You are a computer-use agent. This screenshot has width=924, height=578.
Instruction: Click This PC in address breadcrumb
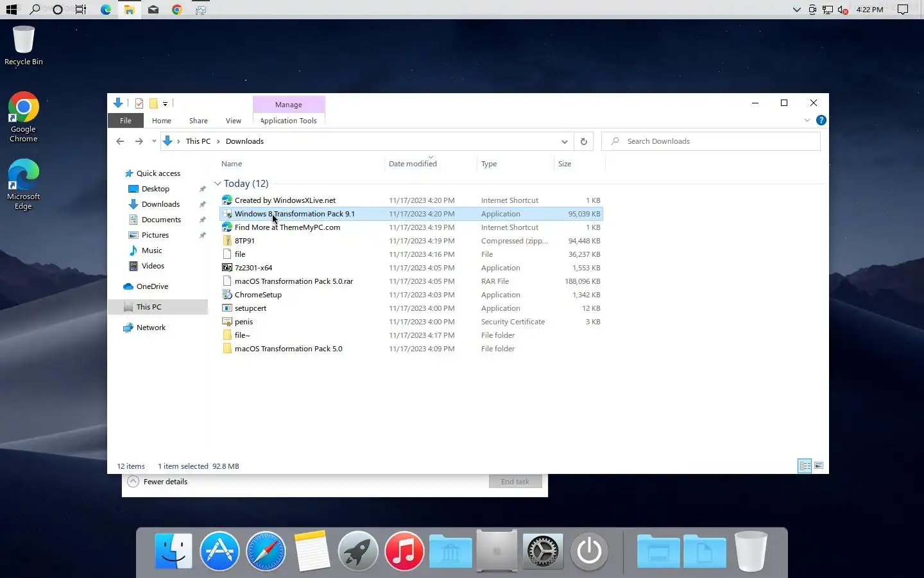pyautogui.click(x=198, y=141)
